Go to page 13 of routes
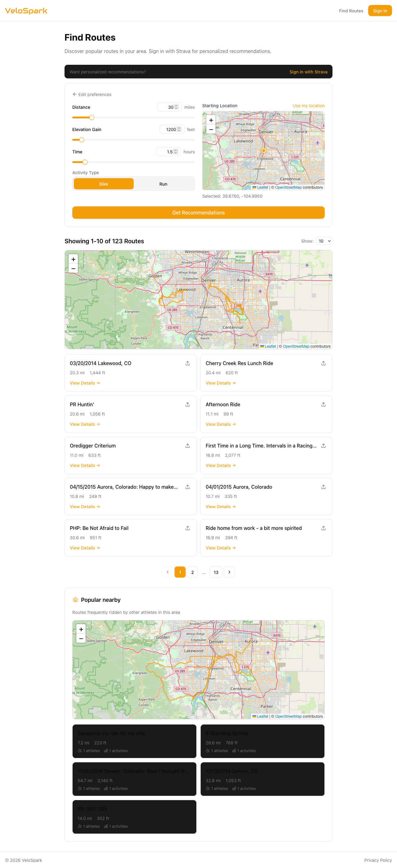 216,572
